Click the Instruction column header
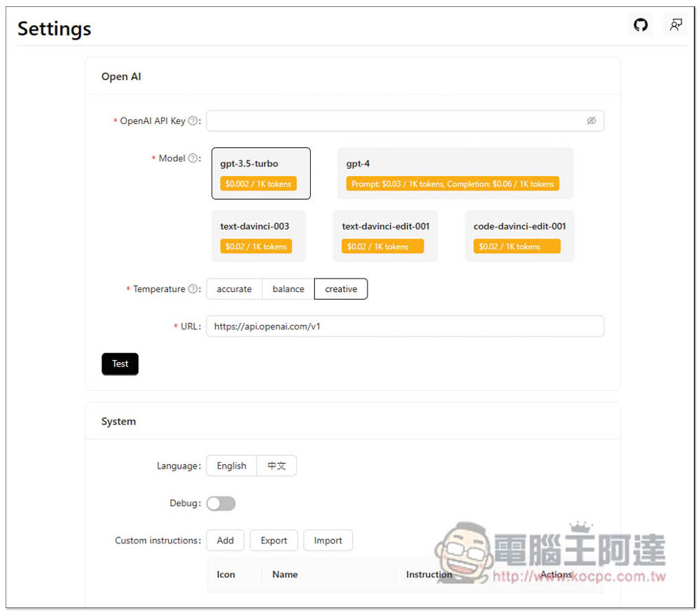 pos(429,574)
